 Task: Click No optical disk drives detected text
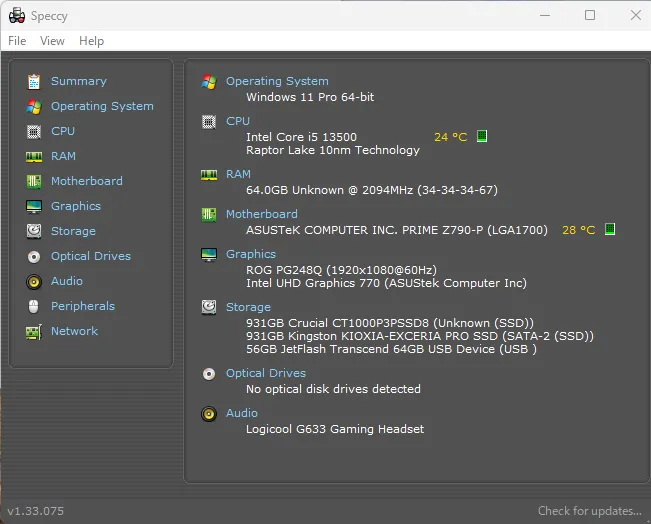click(x=333, y=389)
